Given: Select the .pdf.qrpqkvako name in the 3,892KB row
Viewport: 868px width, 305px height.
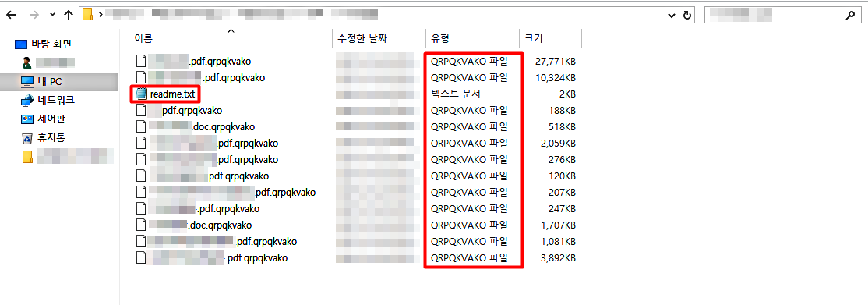Looking at the screenshot, I should 256,258.
